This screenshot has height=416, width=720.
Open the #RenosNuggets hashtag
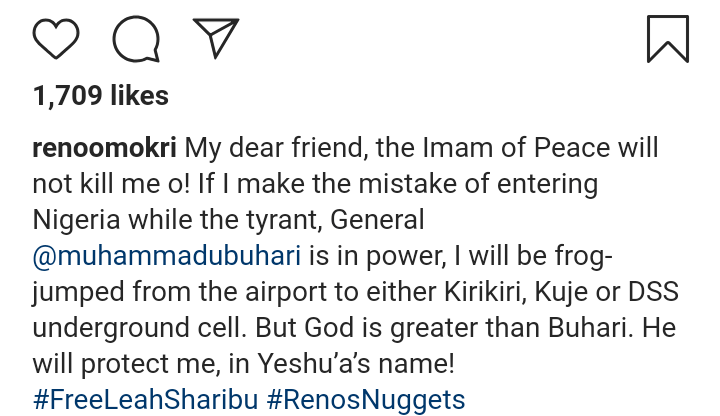pos(366,400)
